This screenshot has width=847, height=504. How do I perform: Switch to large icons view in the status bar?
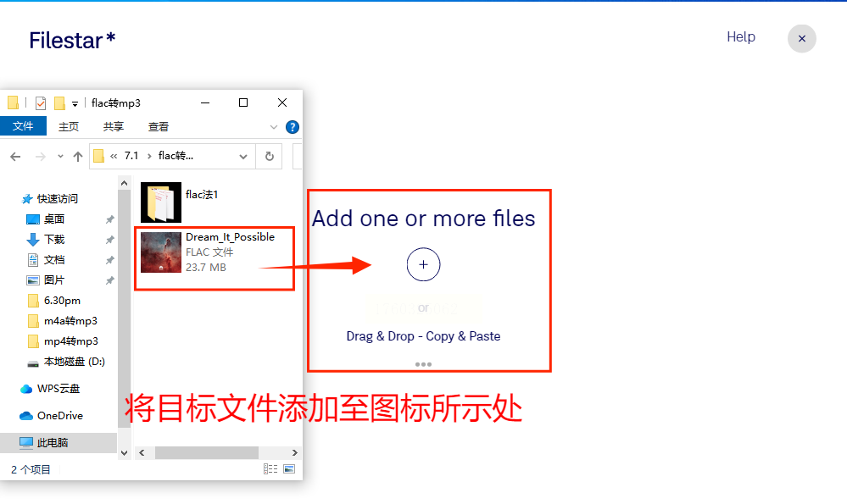tap(289, 468)
